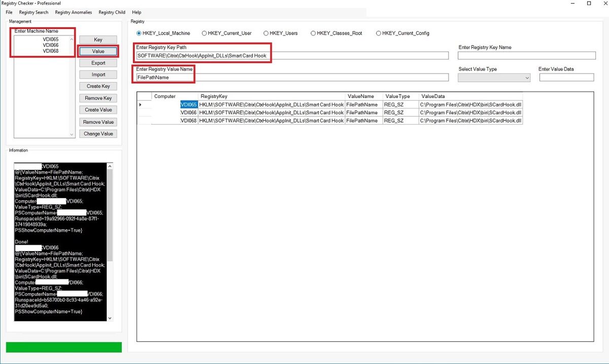Viewport: 609px width, 364px height.
Task: Click the Change Value button
Action: 98,133
